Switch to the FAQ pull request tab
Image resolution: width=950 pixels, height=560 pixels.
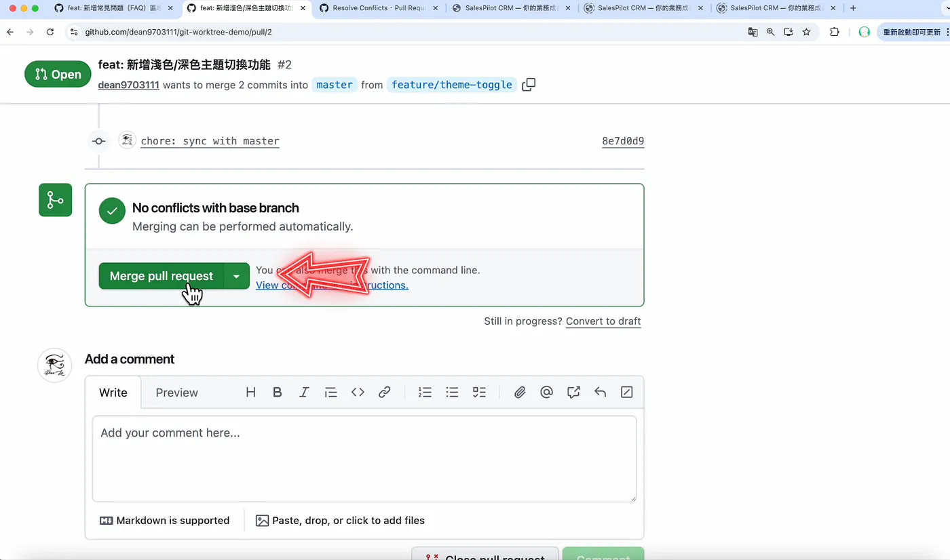113,8
